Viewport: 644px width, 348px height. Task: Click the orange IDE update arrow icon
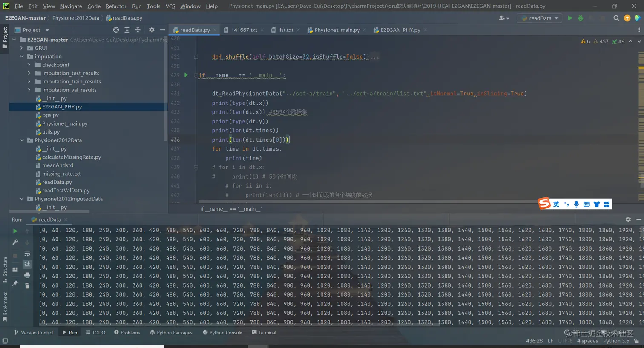coord(627,18)
